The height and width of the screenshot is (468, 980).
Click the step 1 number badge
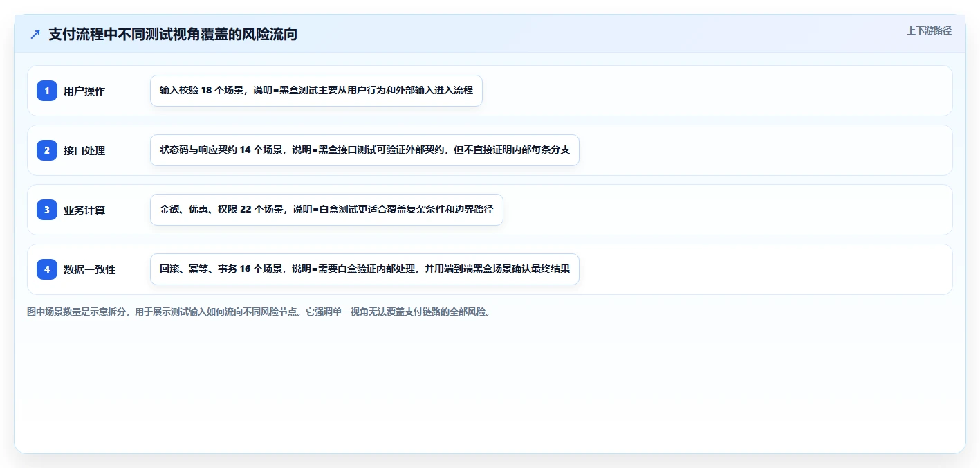(x=47, y=91)
